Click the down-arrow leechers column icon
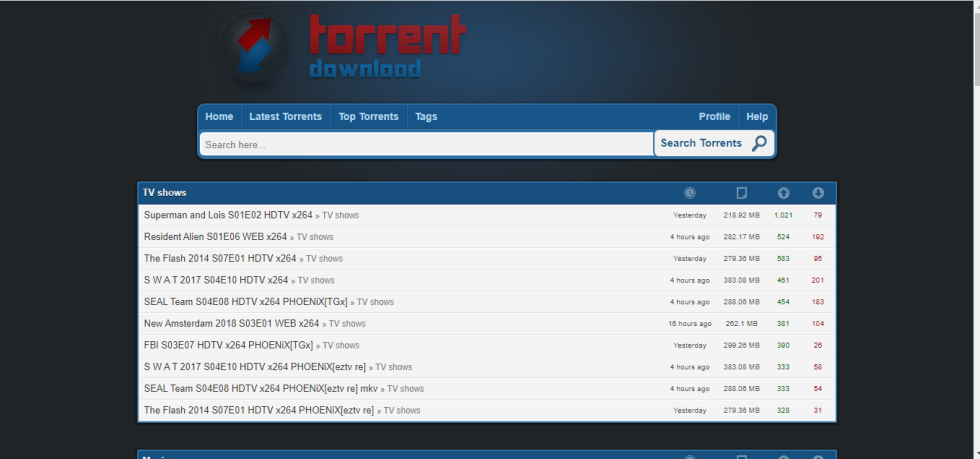 (x=817, y=193)
